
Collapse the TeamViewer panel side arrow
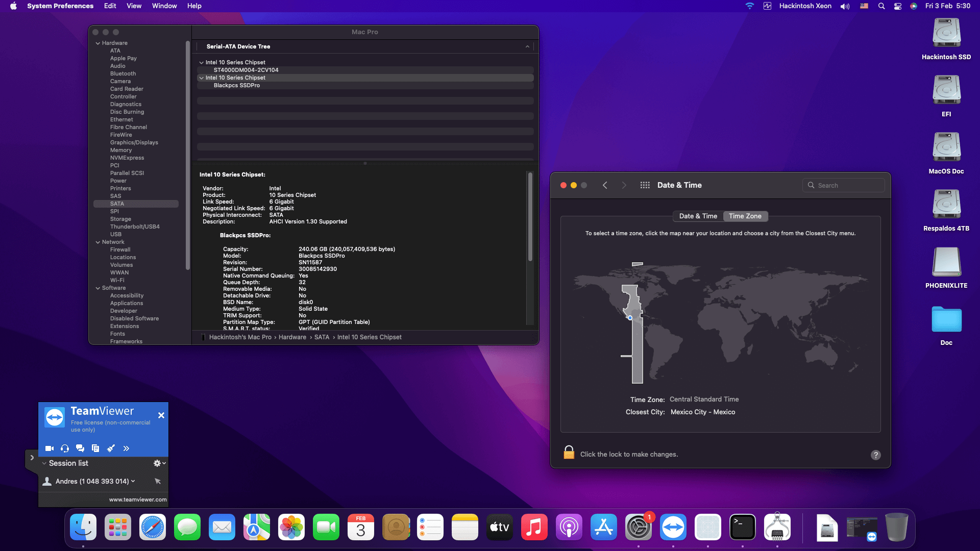32,458
